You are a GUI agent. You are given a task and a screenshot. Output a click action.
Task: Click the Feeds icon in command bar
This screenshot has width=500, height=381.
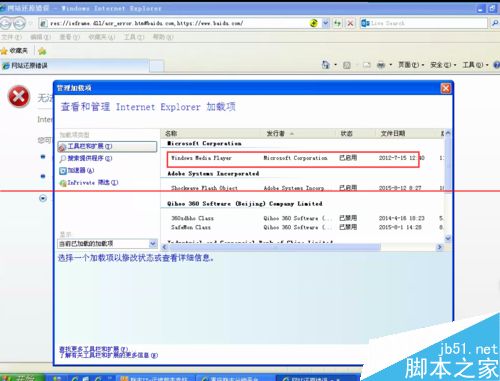point(347,65)
